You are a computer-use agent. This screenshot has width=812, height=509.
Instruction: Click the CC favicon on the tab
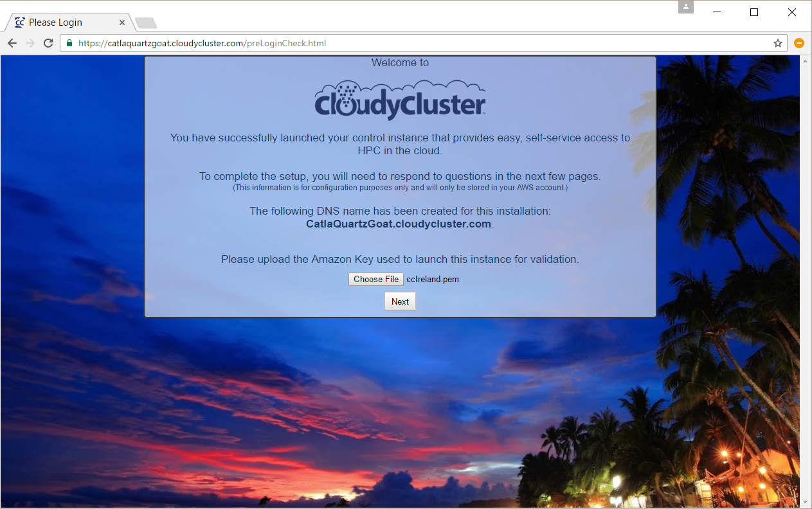coord(19,22)
